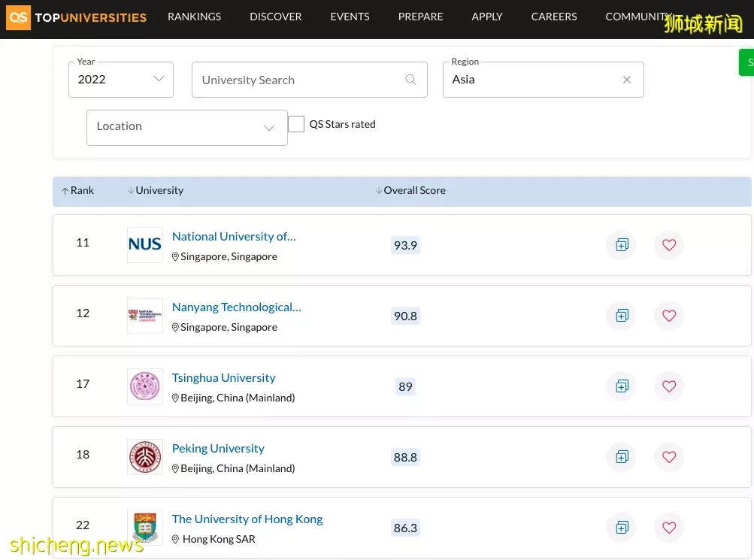
Task: Open the PREPARE menu
Action: pyautogui.click(x=420, y=17)
